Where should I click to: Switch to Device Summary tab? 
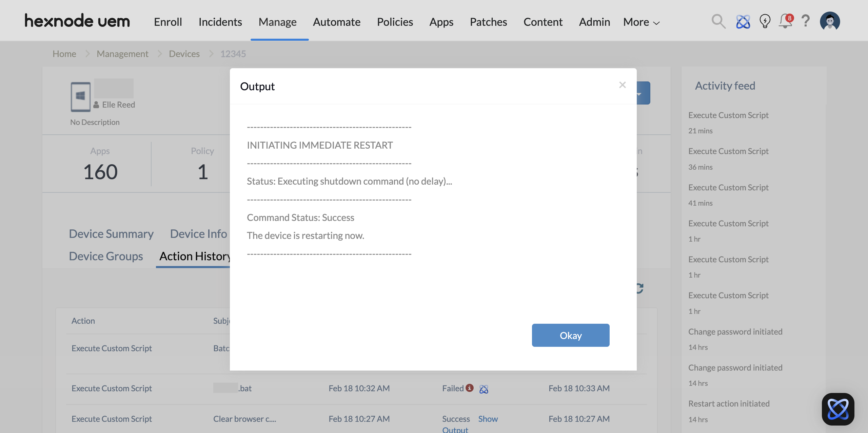coord(111,234)
